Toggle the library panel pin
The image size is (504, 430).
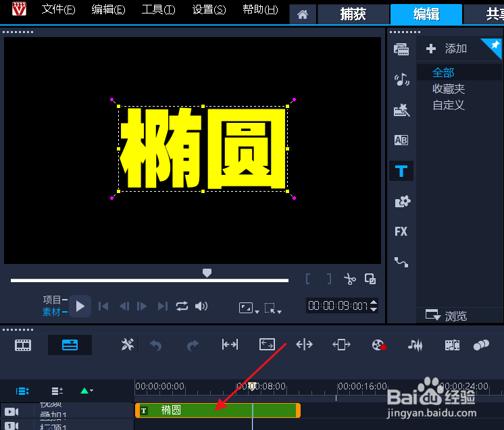(x=495, y=45)
